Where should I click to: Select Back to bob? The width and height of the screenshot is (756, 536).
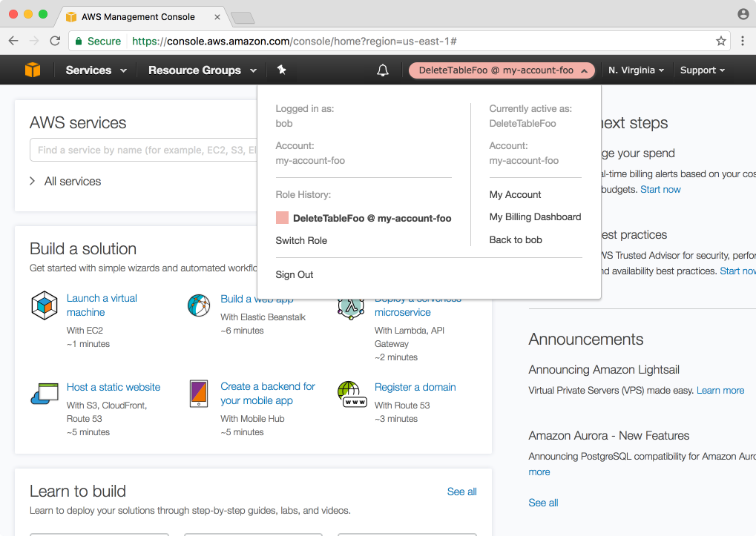[x=516, y=239]
